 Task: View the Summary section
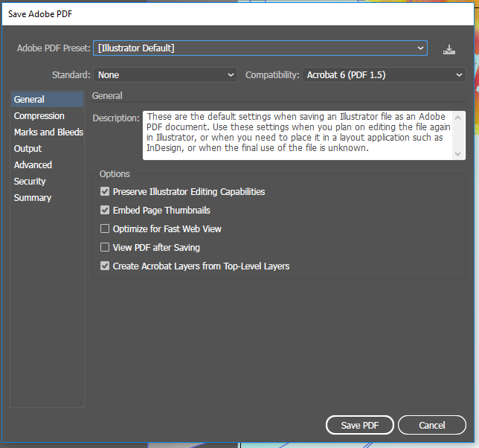click(33, 198)
